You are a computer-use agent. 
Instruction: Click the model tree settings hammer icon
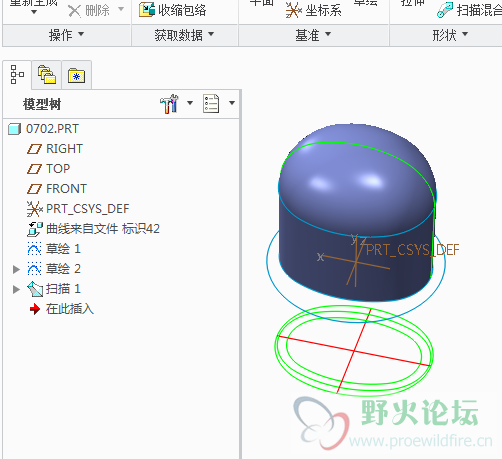(169, 104)
